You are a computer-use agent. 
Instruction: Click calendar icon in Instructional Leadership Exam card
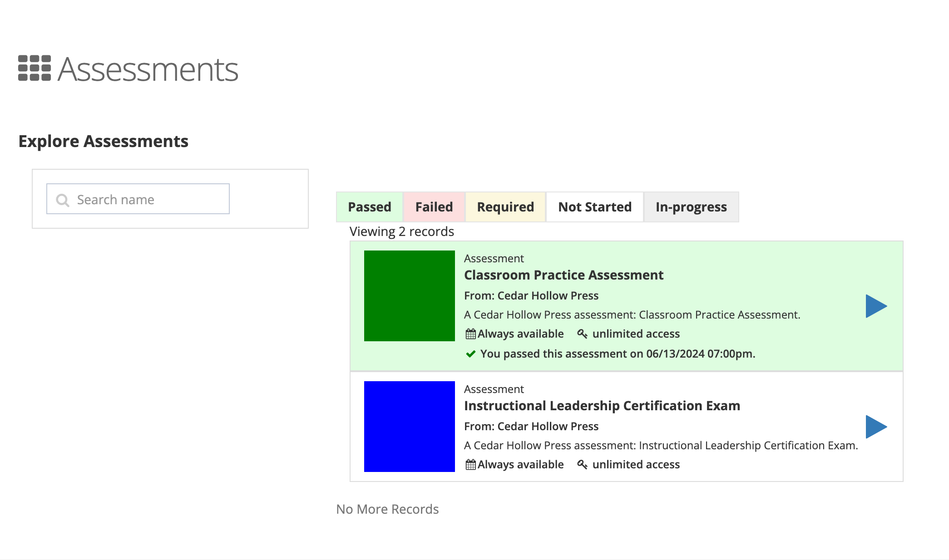pyautogui.click(x=470, y=465)
